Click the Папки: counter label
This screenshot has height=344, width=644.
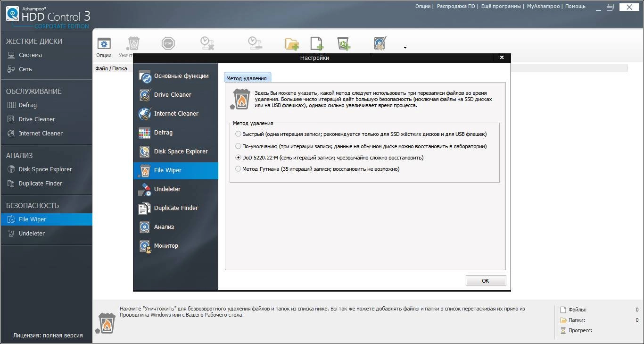(577, 320)
